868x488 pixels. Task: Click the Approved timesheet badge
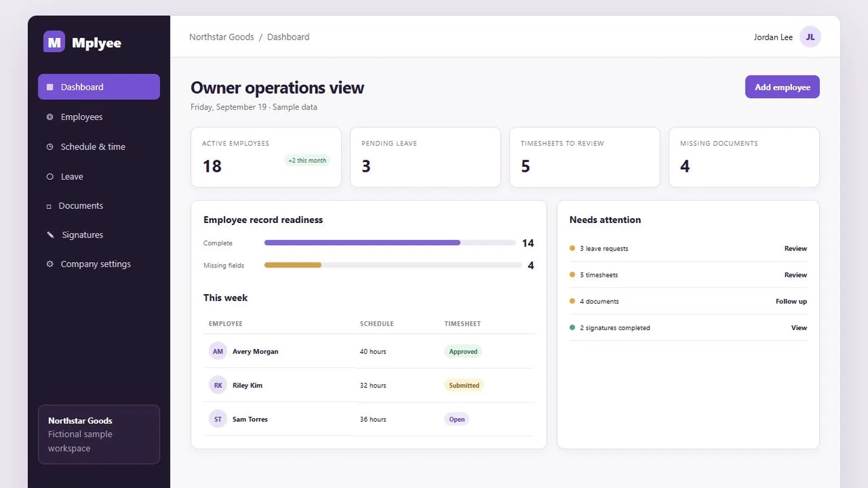tap(463, 351)
